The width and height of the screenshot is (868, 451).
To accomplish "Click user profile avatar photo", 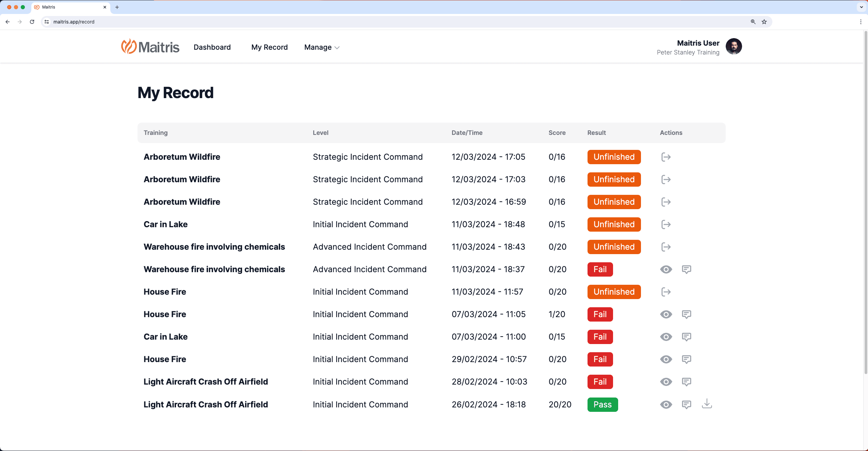I will click(x=734, y=47).
